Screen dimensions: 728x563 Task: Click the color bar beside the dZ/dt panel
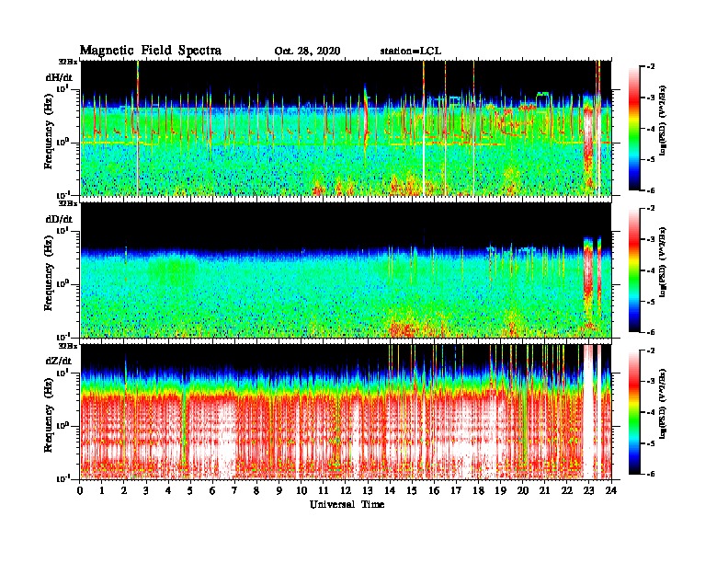pos(634,412)
